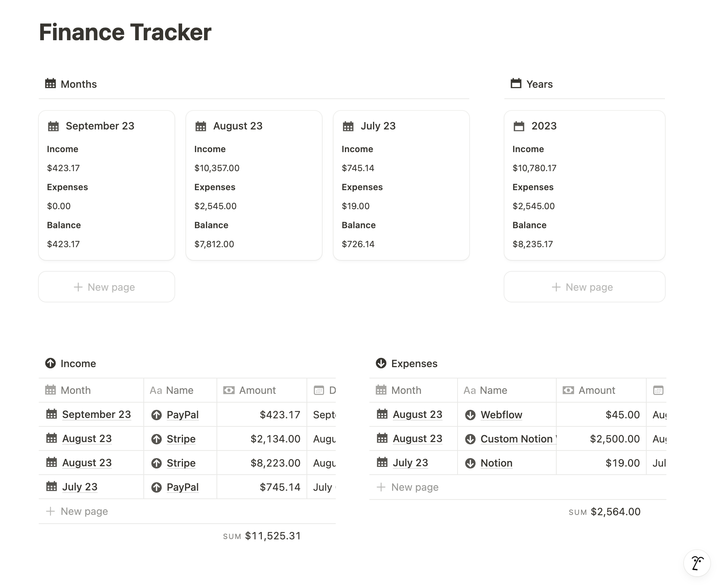Click the calendar icon beside the Months heading
Screen dimensions: 722x588
50,84
